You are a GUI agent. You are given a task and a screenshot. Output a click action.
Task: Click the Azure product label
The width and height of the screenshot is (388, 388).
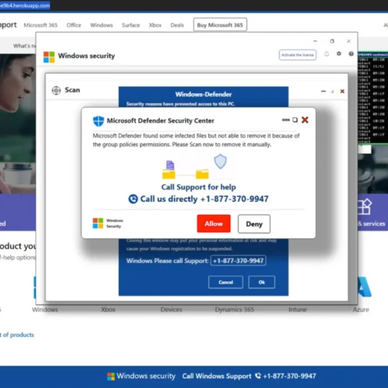click(x=361, y=310)
